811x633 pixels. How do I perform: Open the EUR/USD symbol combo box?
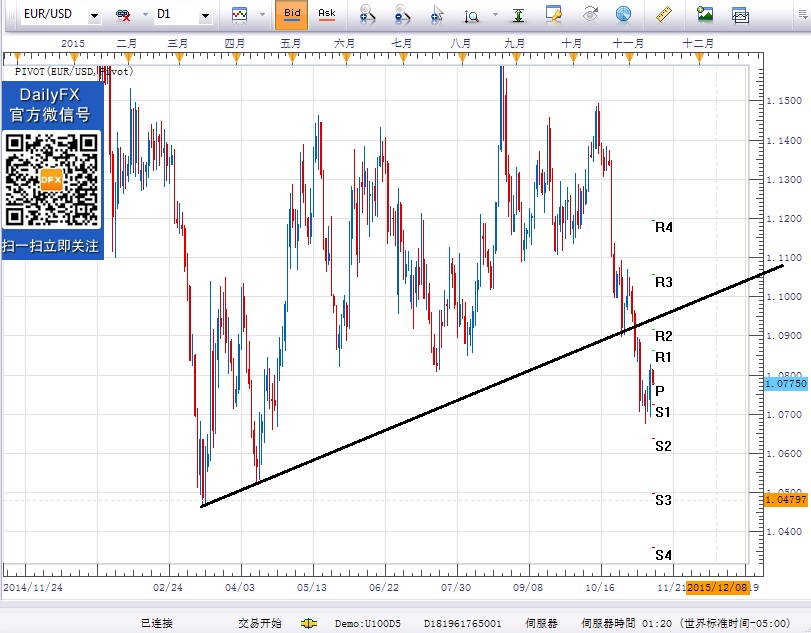61,15
